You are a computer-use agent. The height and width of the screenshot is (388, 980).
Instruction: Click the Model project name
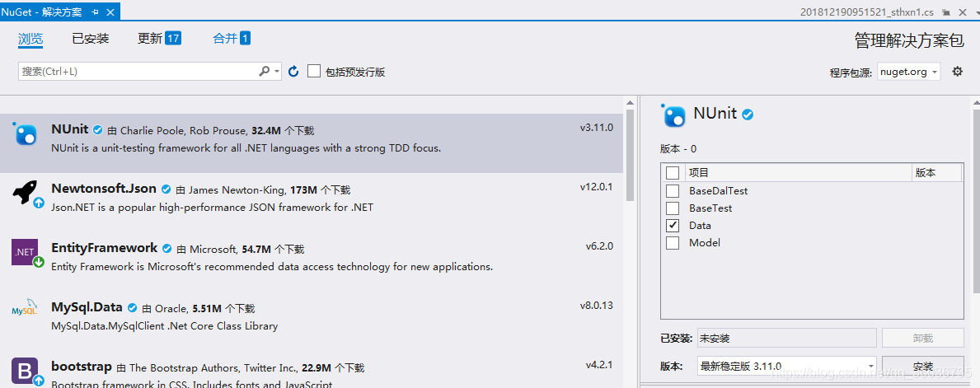point(705,243)
